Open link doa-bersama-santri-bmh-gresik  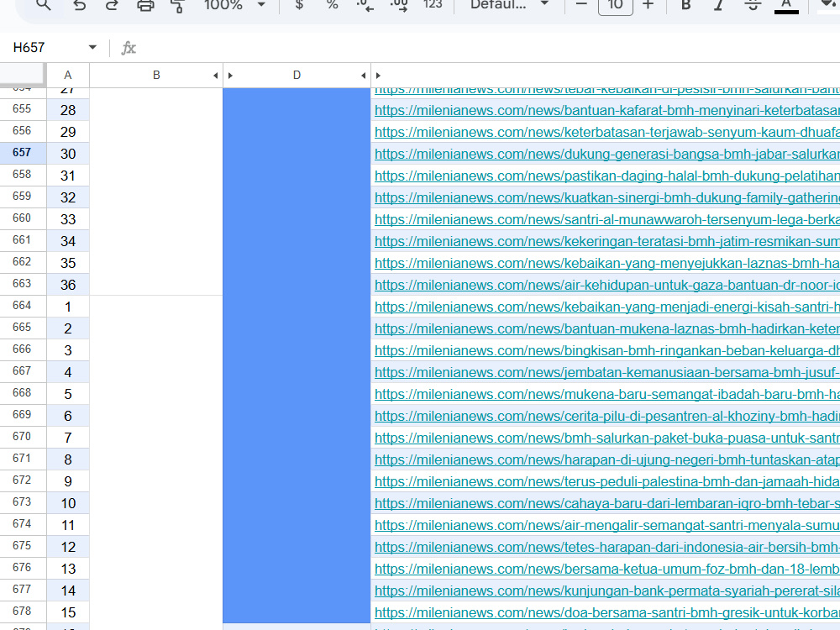pyautogui.click(x=607, y=613)
